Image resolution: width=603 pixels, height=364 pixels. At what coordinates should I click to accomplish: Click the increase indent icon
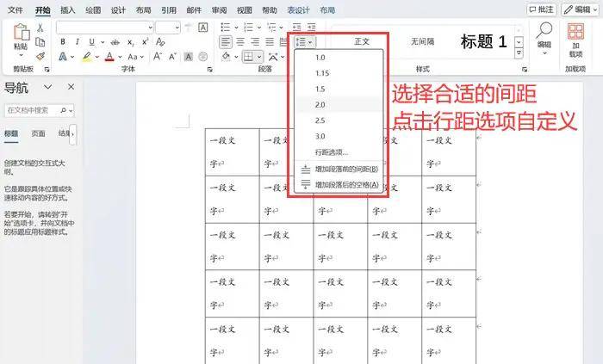click(x=312, y=28)
